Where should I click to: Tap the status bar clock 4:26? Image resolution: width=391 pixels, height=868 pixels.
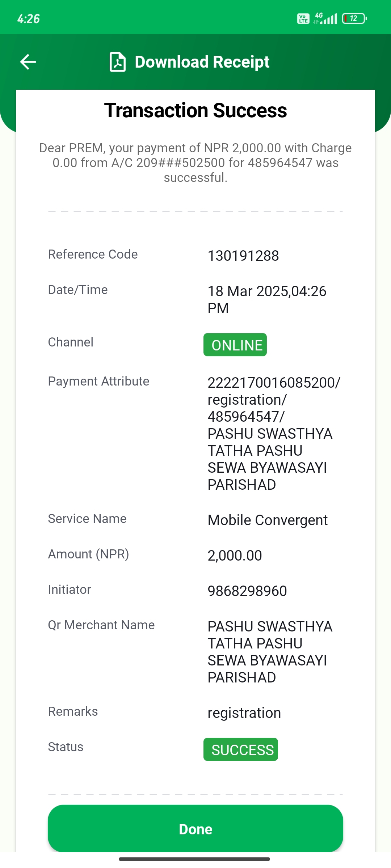pos(29,19)
